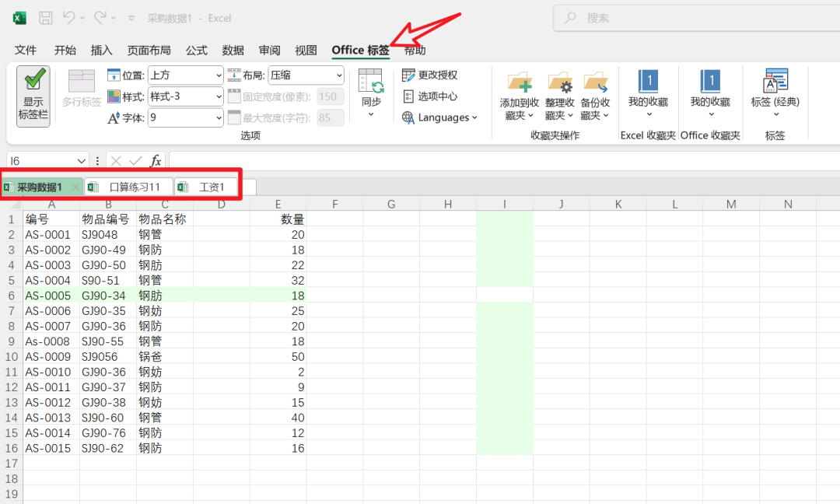Click the formula bar Cancel X icon
840x504 pixels.
tap(116, 161)
